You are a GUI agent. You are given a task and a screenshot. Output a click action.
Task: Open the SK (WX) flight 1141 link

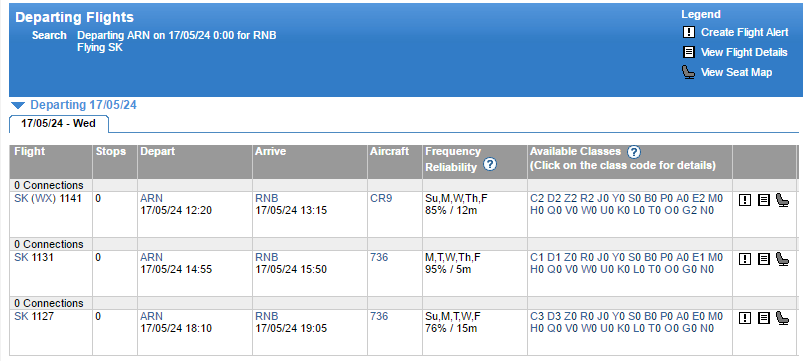click(x=48, y=198)
